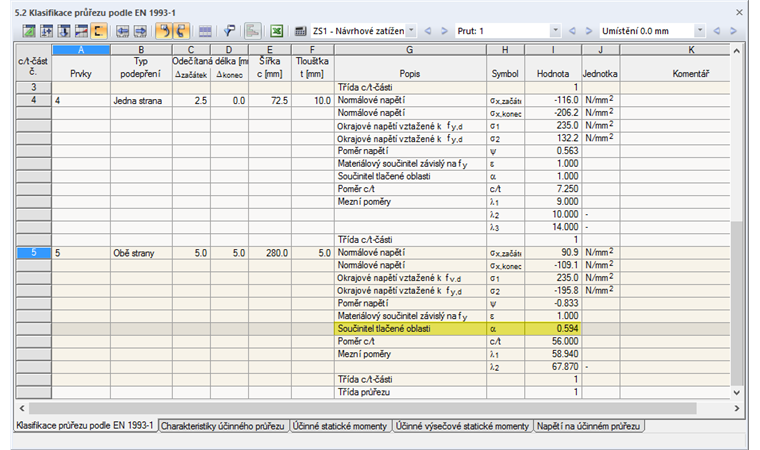Toggle the highlighted C-shaped cross-section button
Viewport: 760px width, 450px height.
[98, 32]
